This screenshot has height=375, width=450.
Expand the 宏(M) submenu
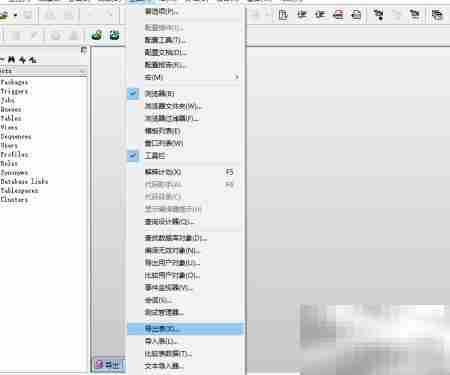(x=185, y=77)
